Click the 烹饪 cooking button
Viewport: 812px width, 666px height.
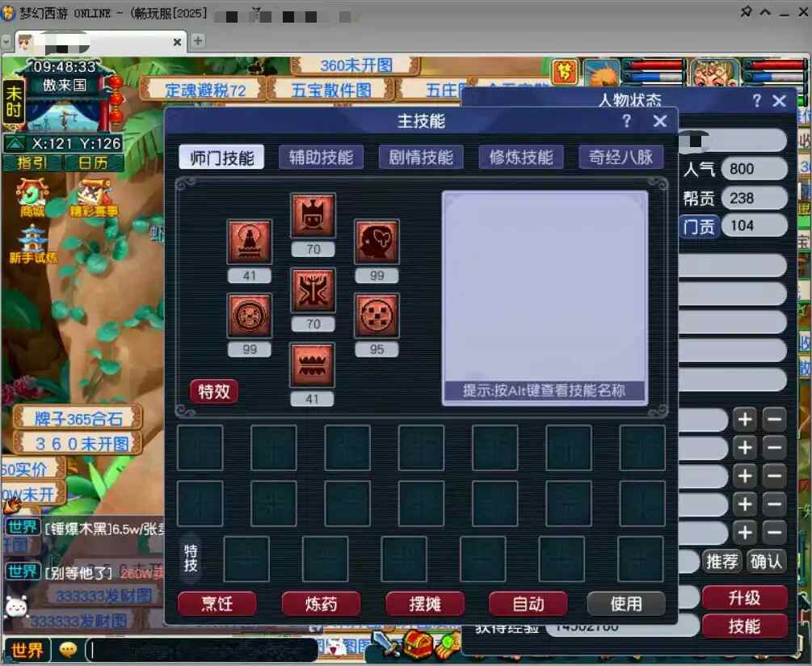coord(217,604)
